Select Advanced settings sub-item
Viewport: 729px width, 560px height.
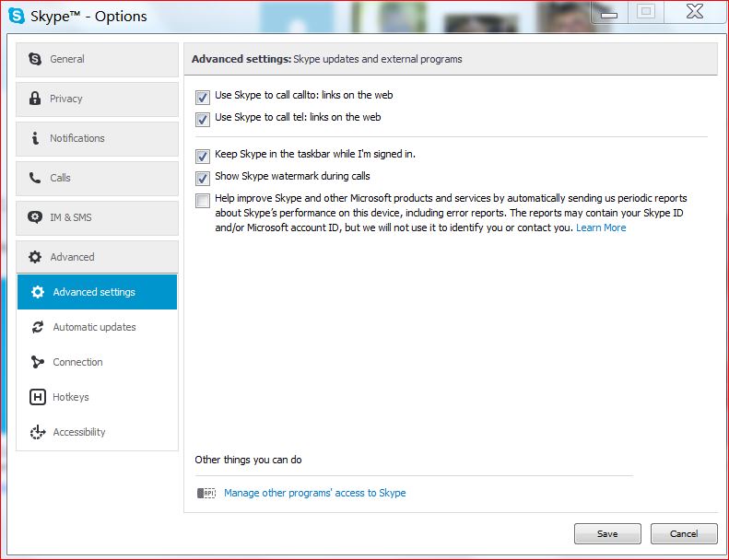[x=97, y=292]
